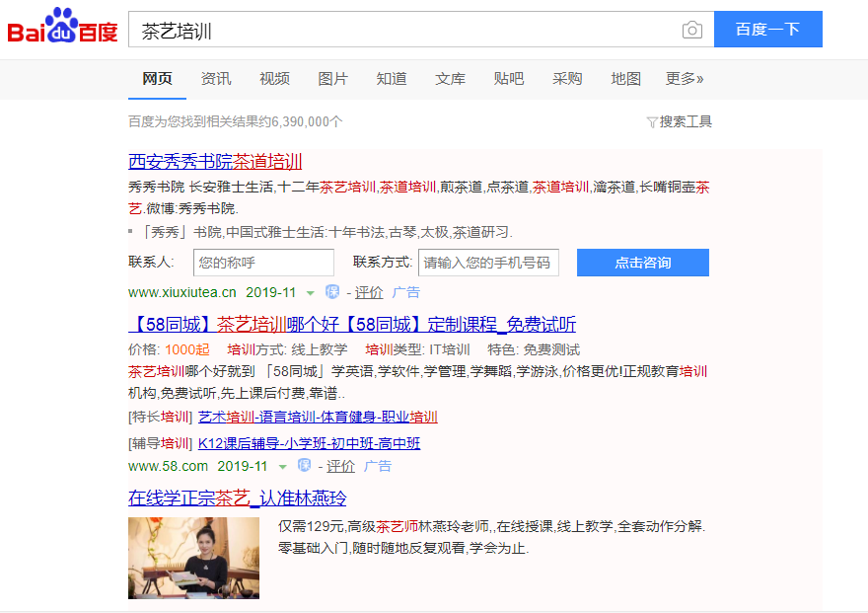This screenshot has width=868, height=613.
Task: Select the 网页 tab
Action: pos(157,79)
